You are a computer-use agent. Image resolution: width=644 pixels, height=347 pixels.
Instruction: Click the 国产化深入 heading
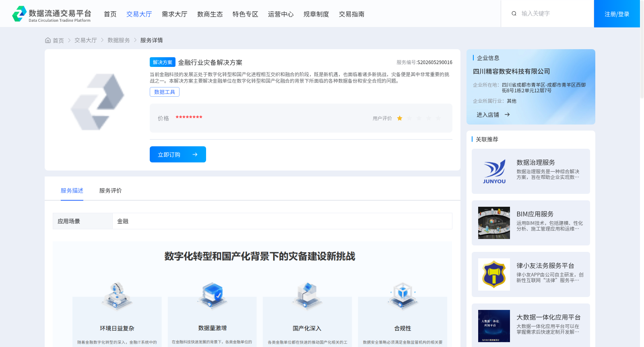coord(307,328)
